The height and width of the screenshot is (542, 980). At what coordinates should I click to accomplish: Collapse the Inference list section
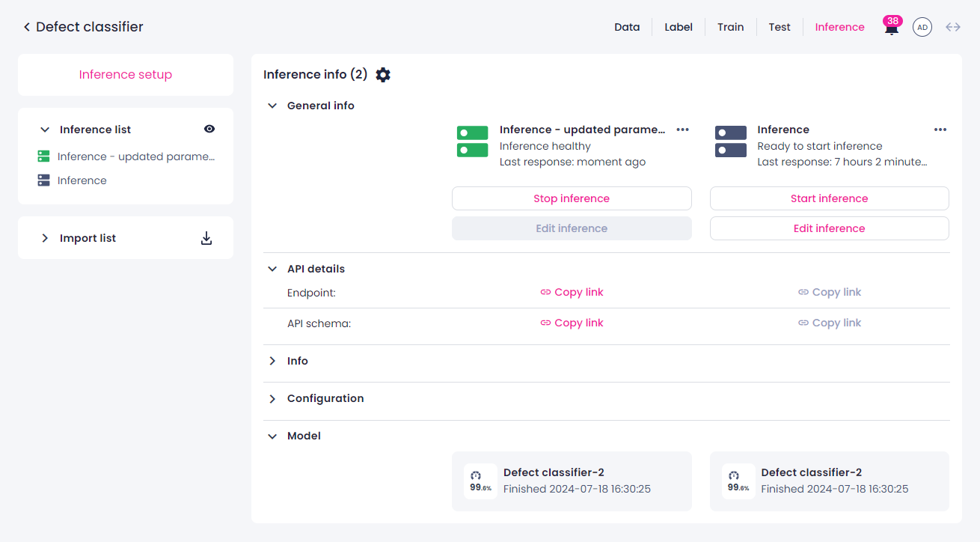click(45, 130)
